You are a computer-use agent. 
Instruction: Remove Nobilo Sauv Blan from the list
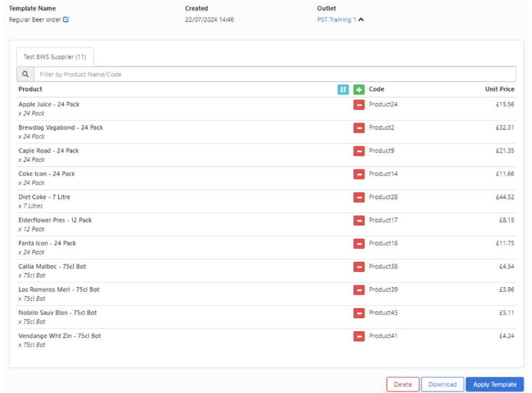(359, 313)
